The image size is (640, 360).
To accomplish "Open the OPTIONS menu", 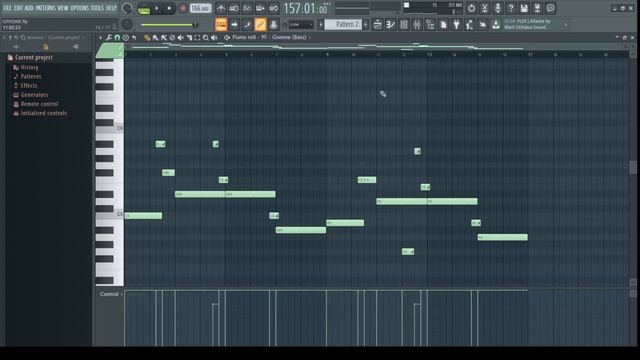I will [x=80, y=8].
